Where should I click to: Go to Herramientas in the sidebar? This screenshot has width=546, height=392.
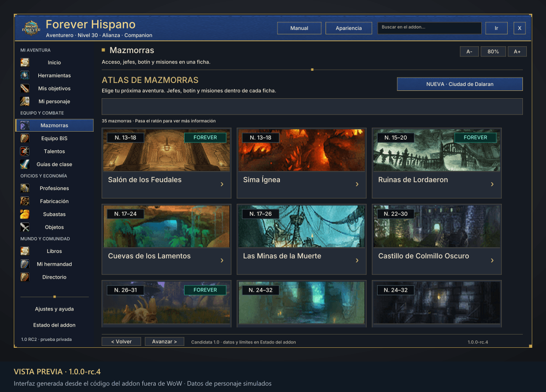[55, 75]
